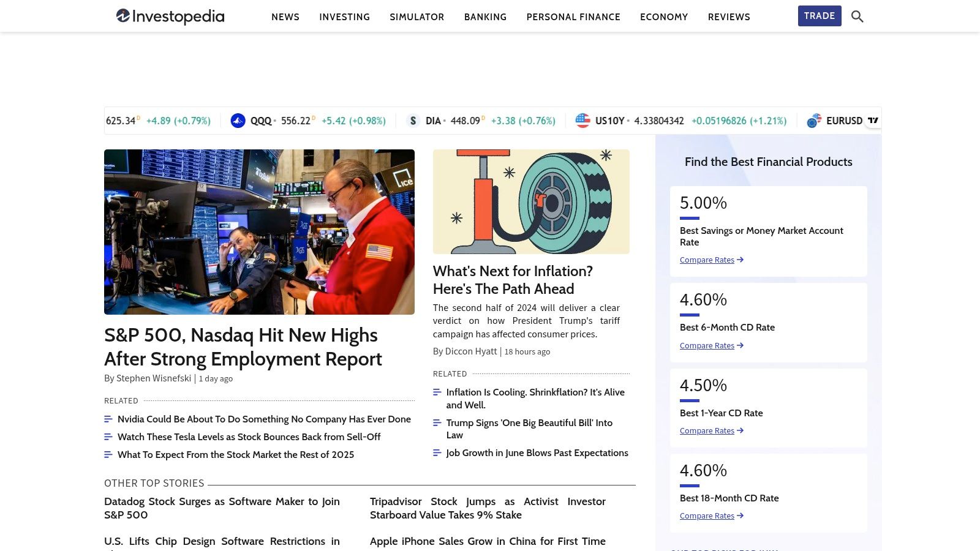Image resolution: width=980 pixels, height=551 pixels.
Task: Open S&P 500, Nasdaq Hit New Highs headline
Action: click(x=243, y=347)
